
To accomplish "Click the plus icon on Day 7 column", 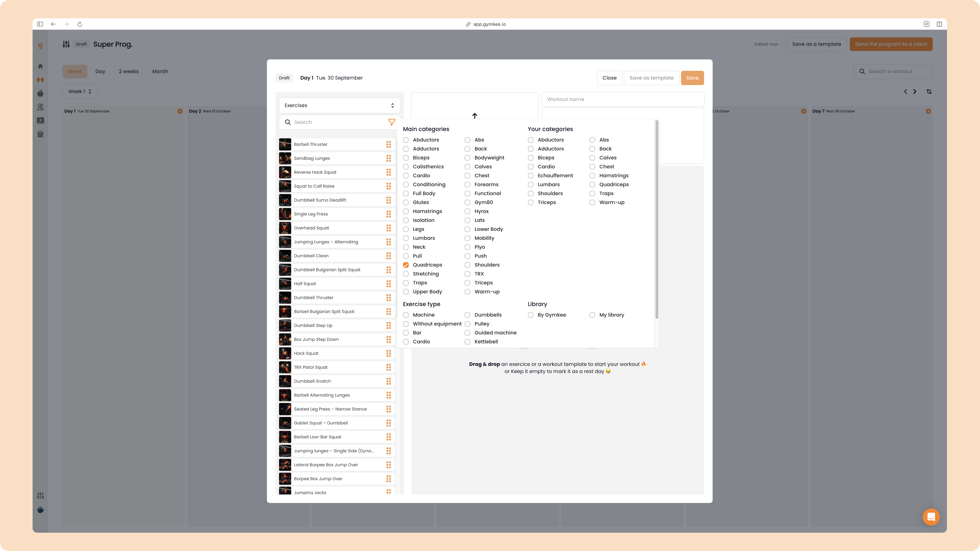I will coord(928,111).
